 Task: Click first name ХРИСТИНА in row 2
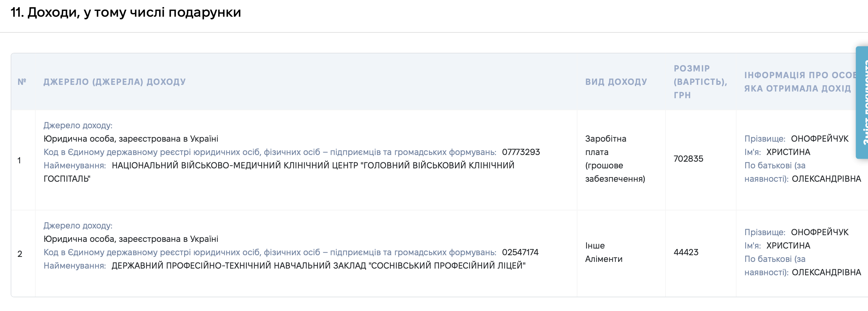[788, 246]
